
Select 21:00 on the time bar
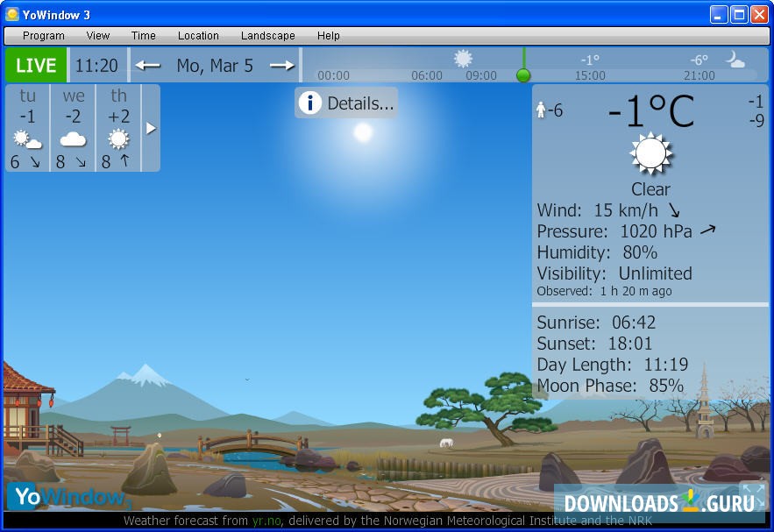coord(699,75)
